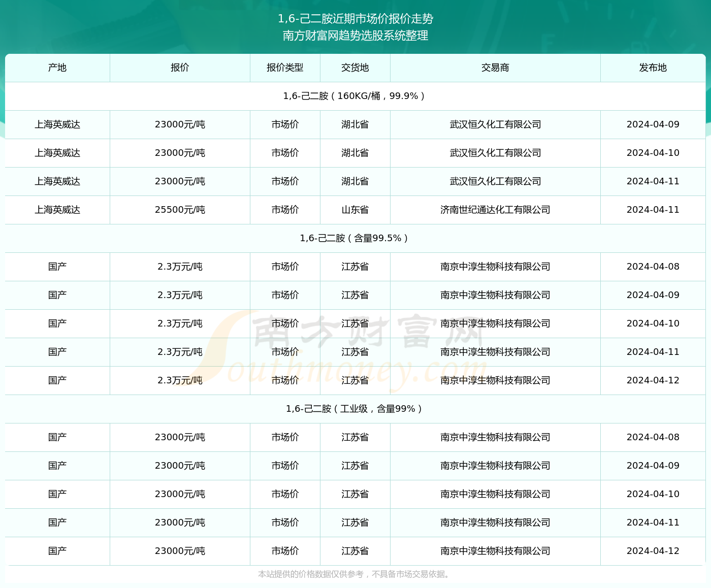Click 2.3万元/吨 in the 99.5% 2024-04-08 row
This screenshot has width=711, height=588.
tap(180, 267)
